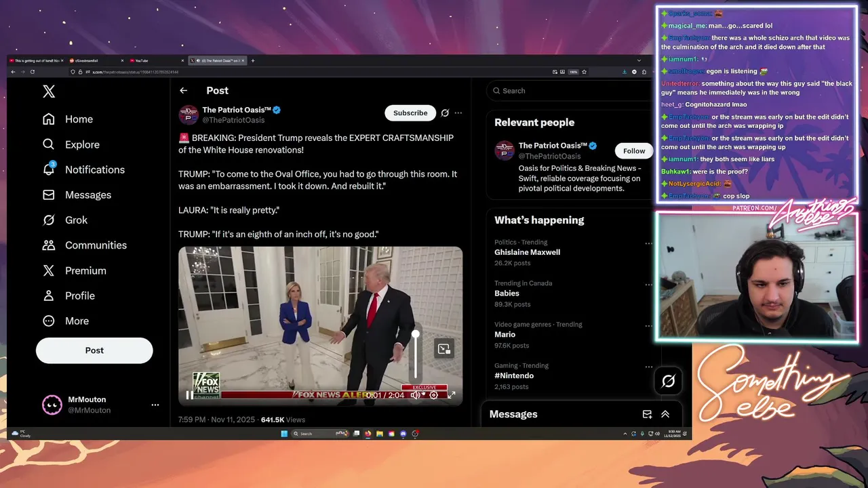Switch to 'This is getting out of hand' tab
This screenshot has height=488, width=868.
pos(36,61)
